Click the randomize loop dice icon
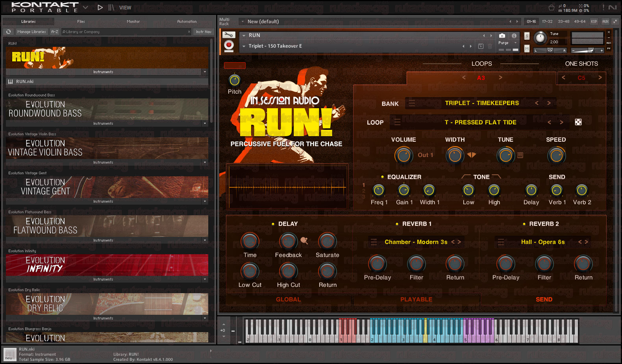The image size is (622, 364). pyautogui.click(x=578, y=122)
